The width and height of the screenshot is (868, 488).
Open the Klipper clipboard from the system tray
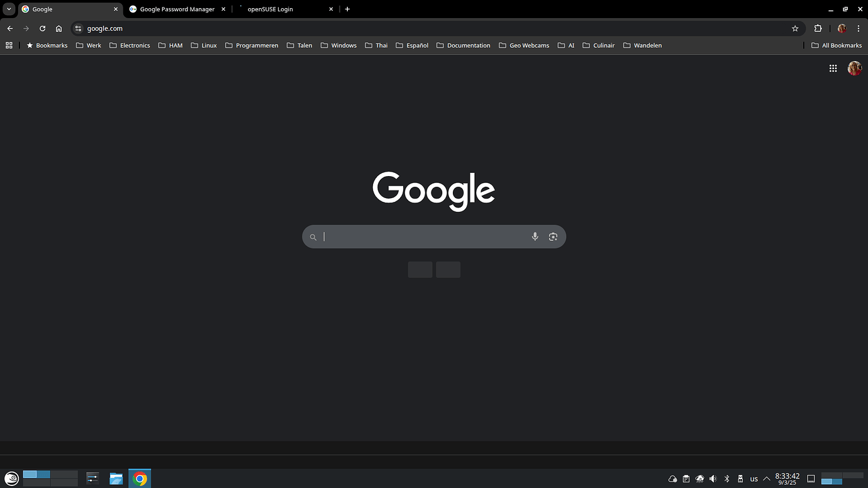[x=686, y=479]
